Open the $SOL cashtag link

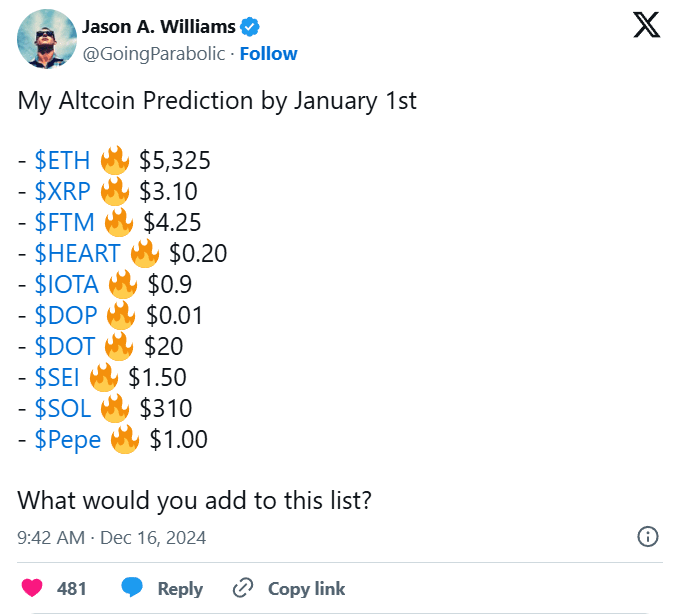coord(63,409)
